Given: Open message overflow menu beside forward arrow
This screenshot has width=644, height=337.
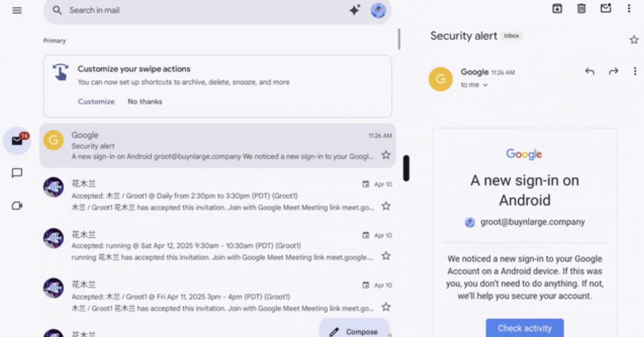Looking at the screenshot, I should tap(635, 71).
